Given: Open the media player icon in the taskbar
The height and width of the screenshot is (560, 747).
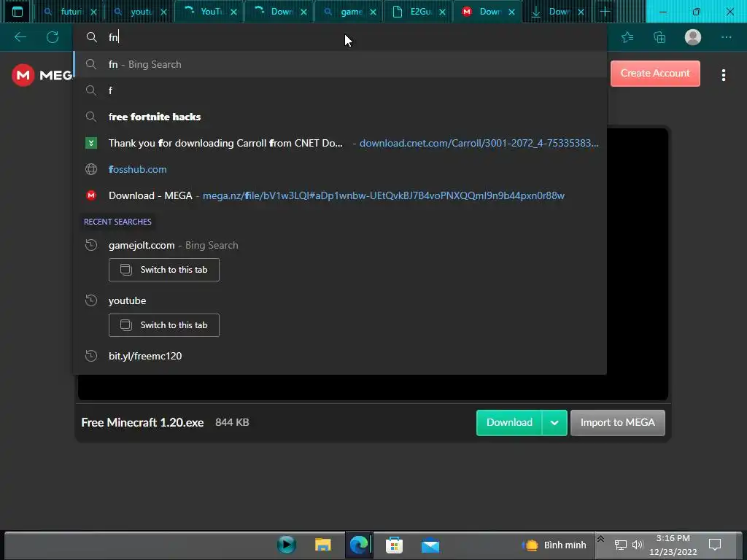Looking at the screenshot, I should [286, 544].
